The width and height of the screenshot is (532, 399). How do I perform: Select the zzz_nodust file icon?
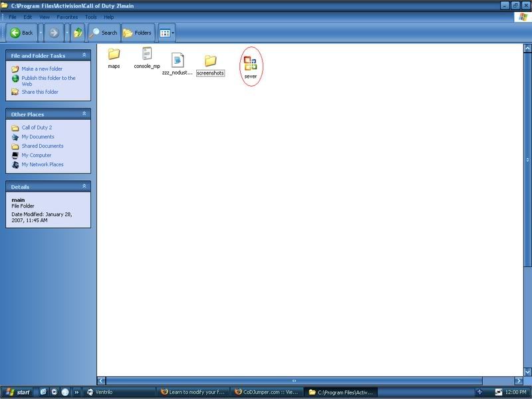tap(178, 61)
